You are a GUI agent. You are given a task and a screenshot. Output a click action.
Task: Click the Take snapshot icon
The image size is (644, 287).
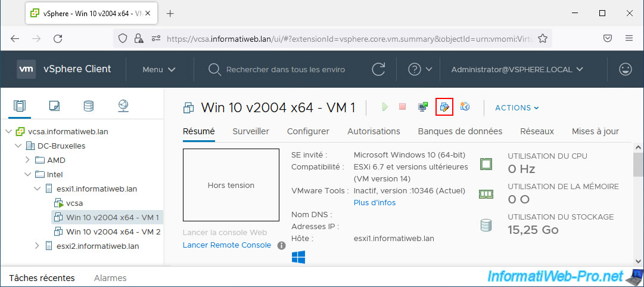tap(465, 107)
